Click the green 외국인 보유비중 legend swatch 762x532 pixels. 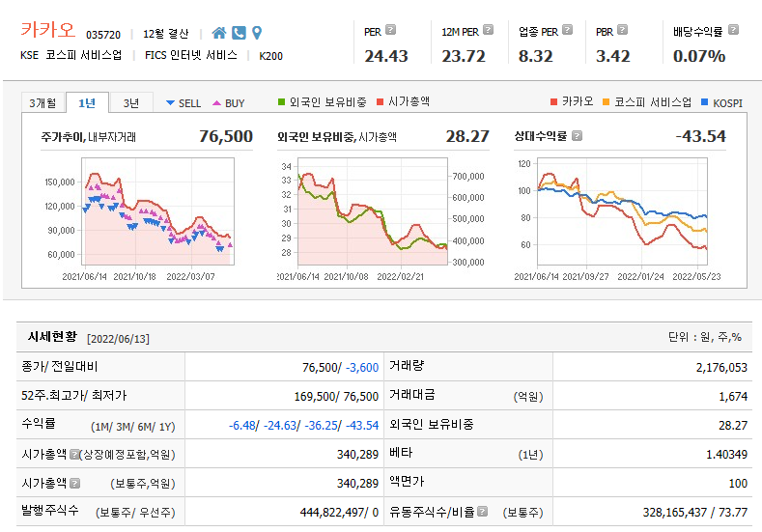click(281, 102)
